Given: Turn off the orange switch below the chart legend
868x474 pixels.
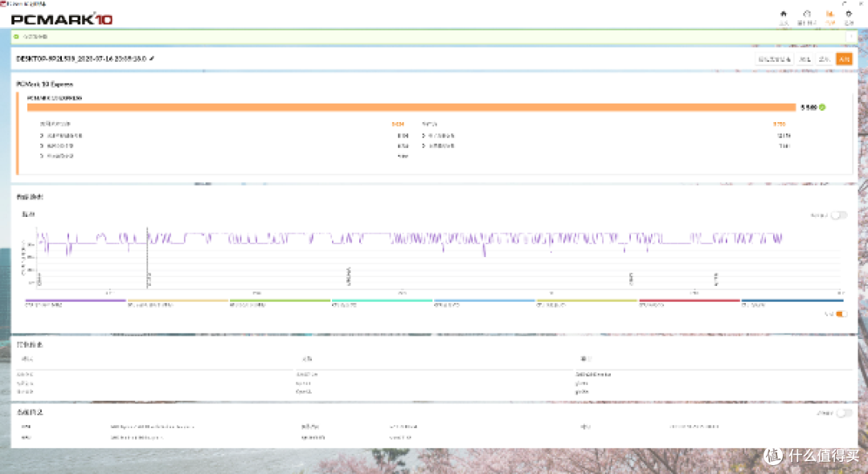Looking at the screenshot, I should coord(841,314).
